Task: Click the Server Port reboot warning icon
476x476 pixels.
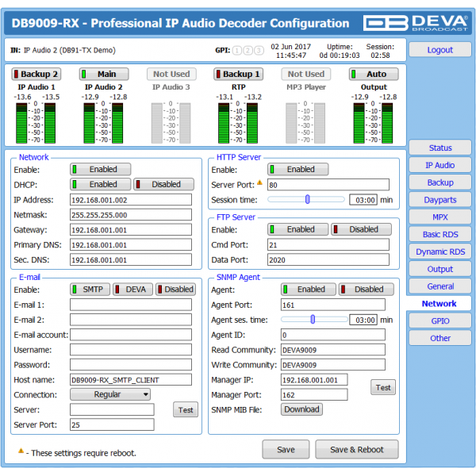Action: point(259,182)
